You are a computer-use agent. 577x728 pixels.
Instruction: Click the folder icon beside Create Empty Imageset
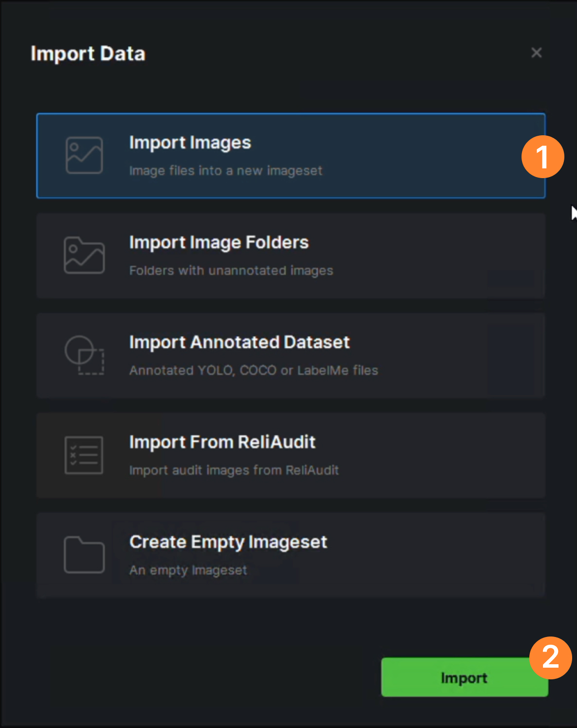84,555
